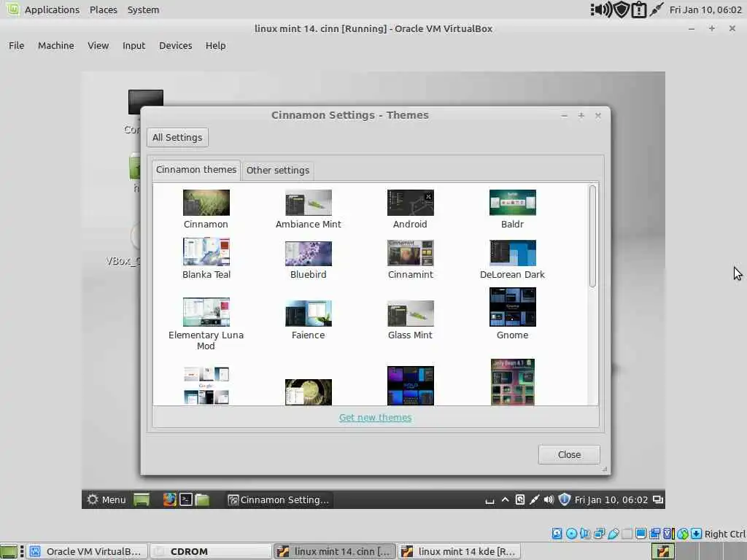Switch to the CDROM taskbar window
This screenshot has width=747, height=560.
click(x=210, y=551)
